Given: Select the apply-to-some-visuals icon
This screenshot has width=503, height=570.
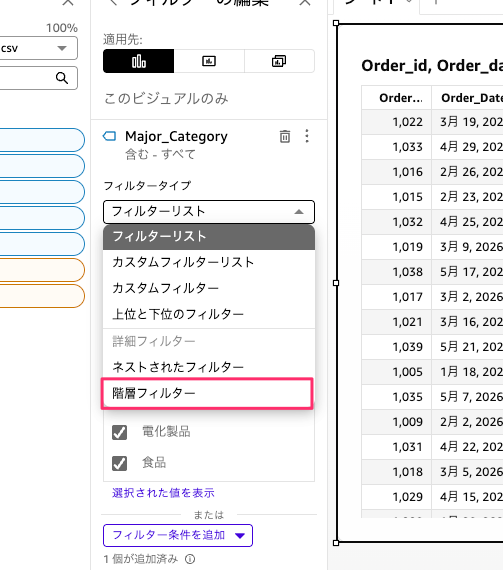Looking at the screenshot, I should click(209, 61).
